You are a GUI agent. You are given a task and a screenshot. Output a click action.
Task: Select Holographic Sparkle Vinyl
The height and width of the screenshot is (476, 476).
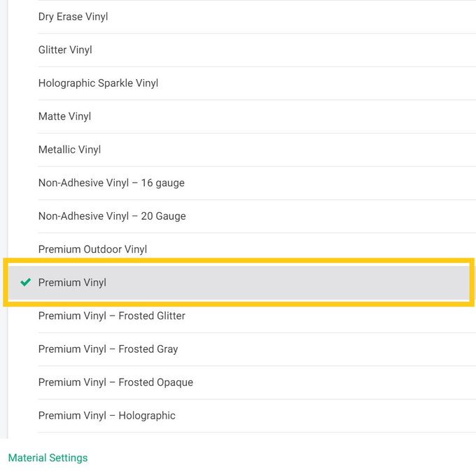click(x=98, y=83)
